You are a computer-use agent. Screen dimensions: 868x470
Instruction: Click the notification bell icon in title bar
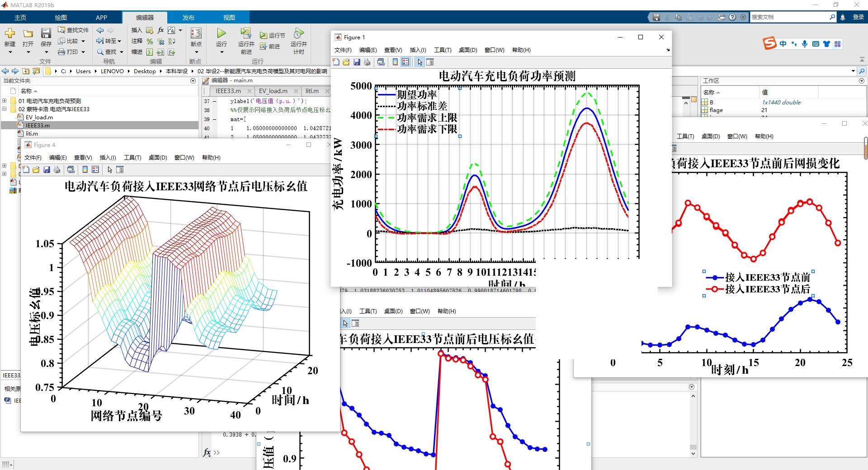843,17
